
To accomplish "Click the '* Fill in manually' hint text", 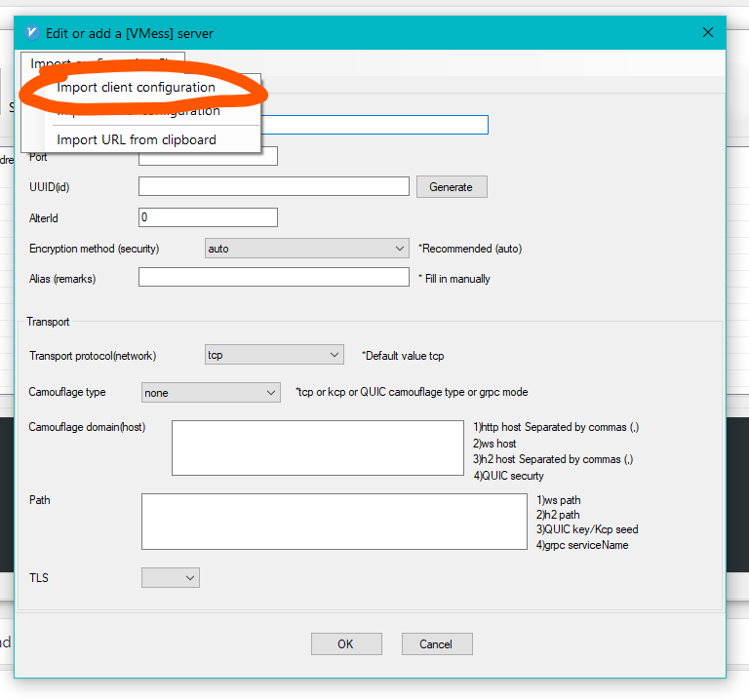I will pos(454,279).
